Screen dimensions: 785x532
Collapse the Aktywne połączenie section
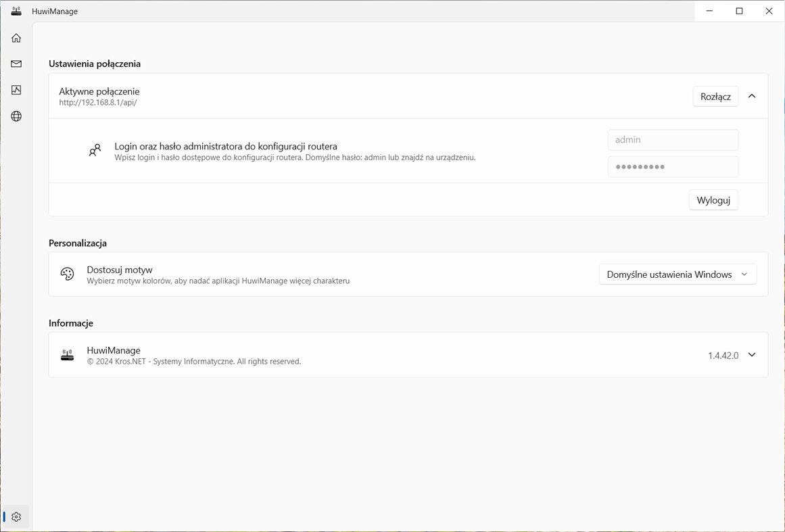(x=752, y=96)
